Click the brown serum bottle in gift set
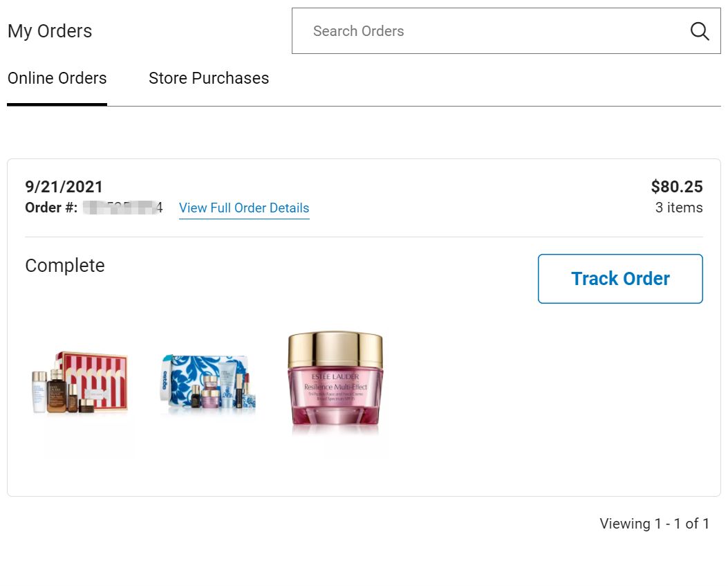 [x=56, y=392]
